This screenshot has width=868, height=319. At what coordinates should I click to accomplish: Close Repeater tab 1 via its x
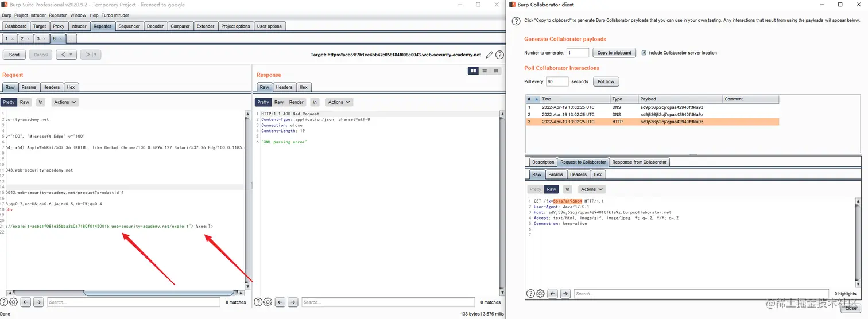click(x=13, y=38)
